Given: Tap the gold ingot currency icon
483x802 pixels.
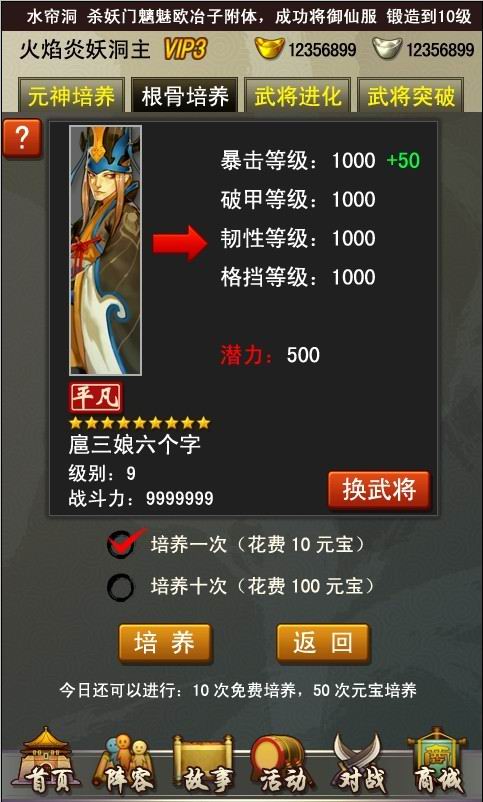Looking at the screenshot, I should [270, 48].
